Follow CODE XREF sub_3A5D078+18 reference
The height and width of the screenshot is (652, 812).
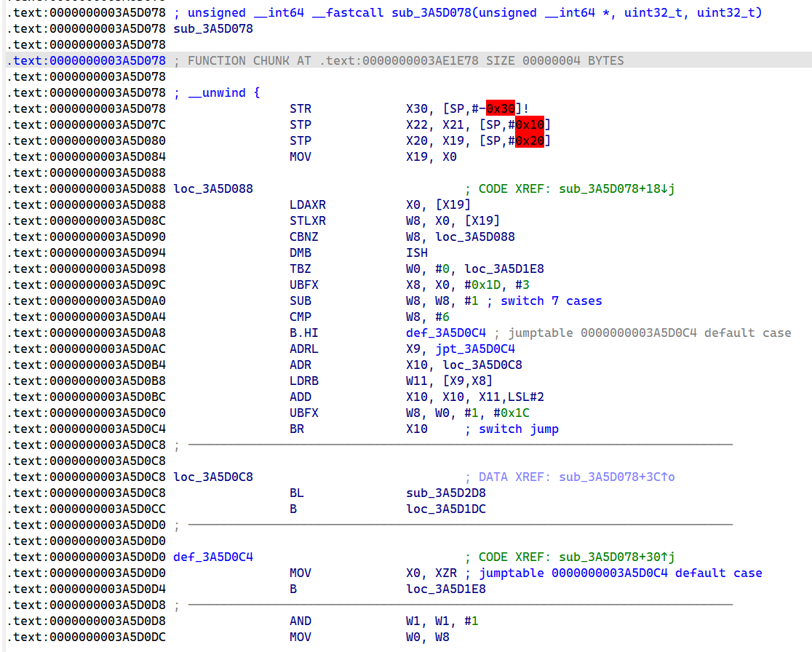coord(616,188)
